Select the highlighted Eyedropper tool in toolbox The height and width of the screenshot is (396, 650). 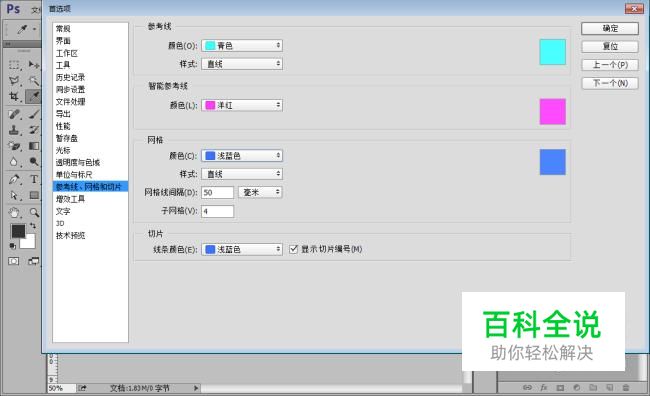pos(34,96)
